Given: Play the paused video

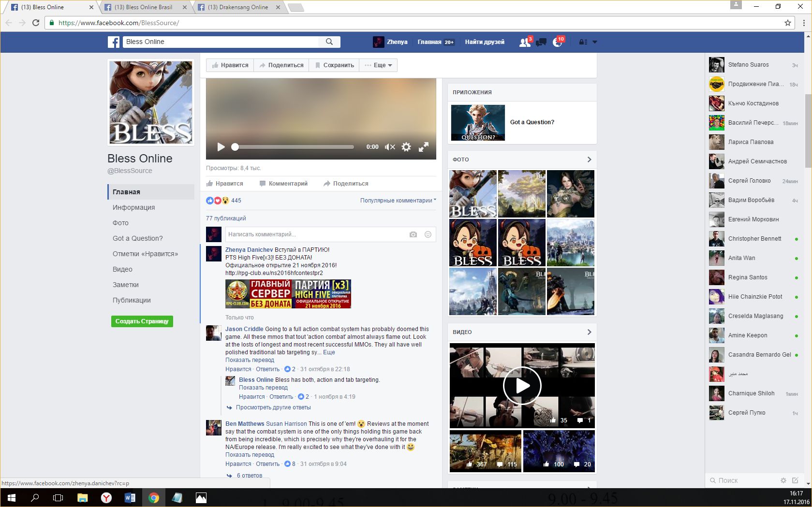Looking at the screenshot, I should point(221,147).
